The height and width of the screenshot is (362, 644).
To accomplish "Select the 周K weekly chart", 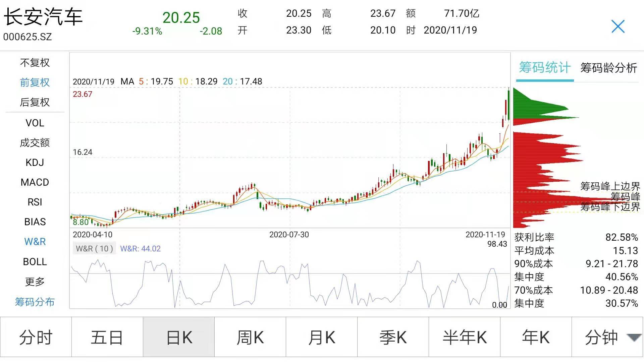I will 250,338.
